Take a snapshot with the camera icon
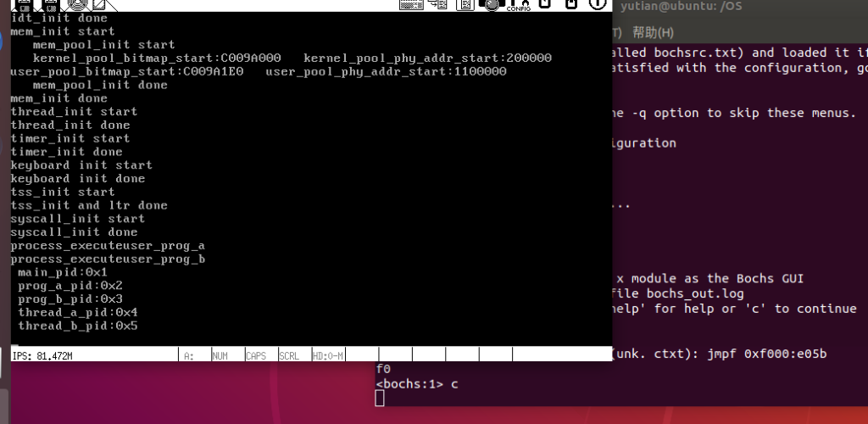Screen dimensions: 868x424 (x=492, y=5)
